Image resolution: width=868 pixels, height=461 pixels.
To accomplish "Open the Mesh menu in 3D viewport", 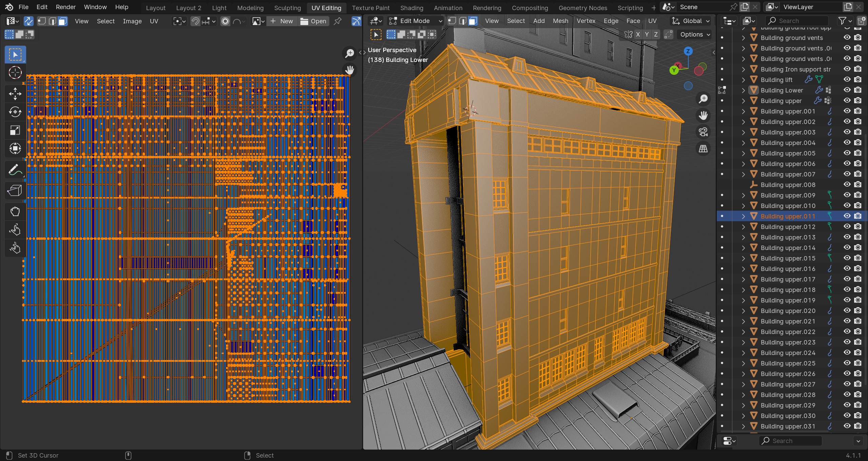I will click(x=560, y=21).
